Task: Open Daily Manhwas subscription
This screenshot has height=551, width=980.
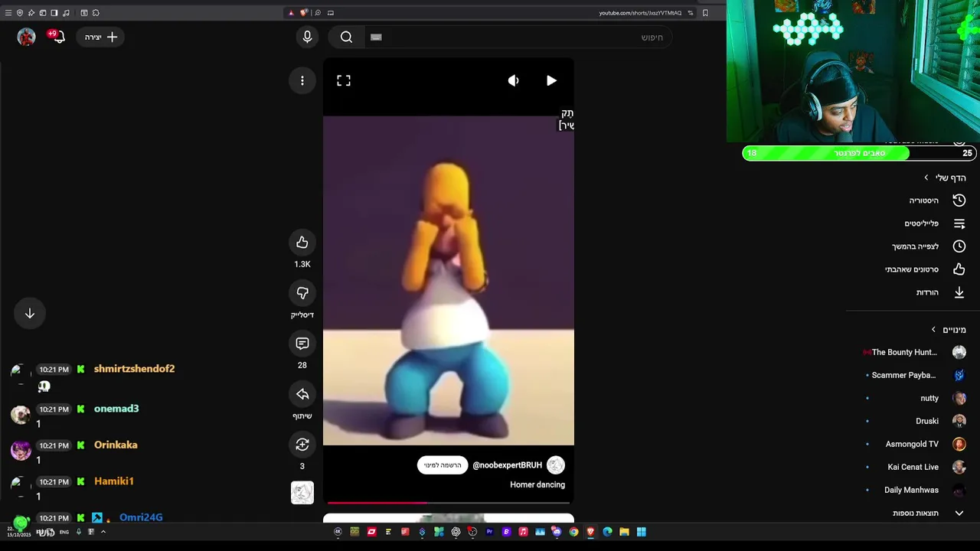Action: tap(916, 490)
